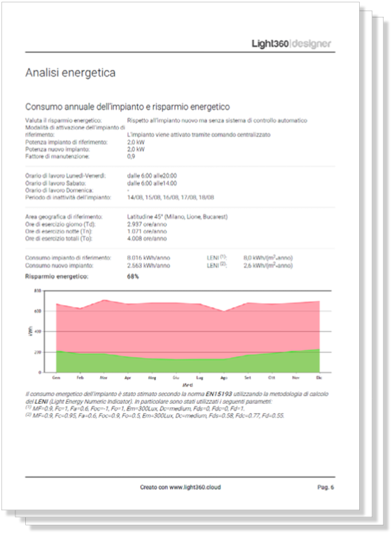This screenshot has width=392, height=539.
Task: Click 'Consumo impianto di riferimento:' label
Action: click(68, 258)
